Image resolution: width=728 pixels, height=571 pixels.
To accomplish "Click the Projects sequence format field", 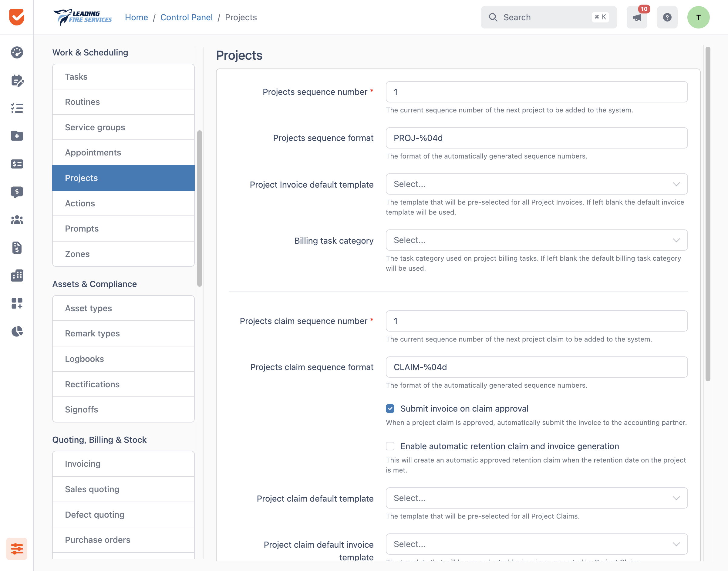I will (537, 138).
